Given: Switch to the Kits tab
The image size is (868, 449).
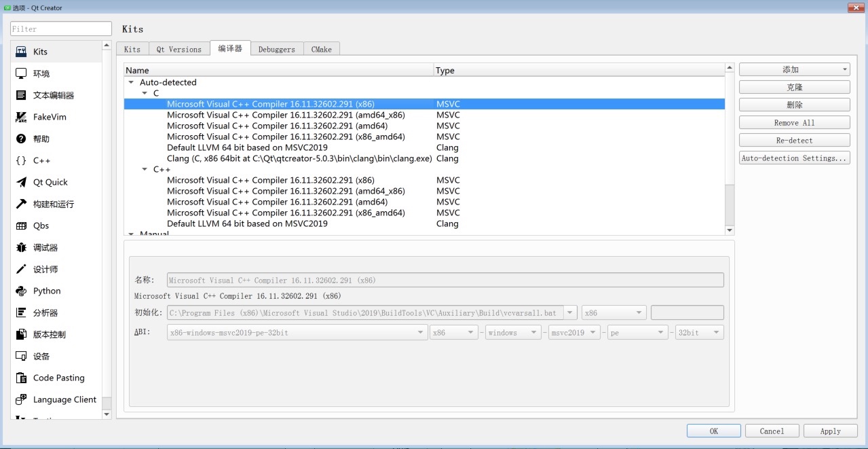Looking at the screenshot, I should 132,49.
